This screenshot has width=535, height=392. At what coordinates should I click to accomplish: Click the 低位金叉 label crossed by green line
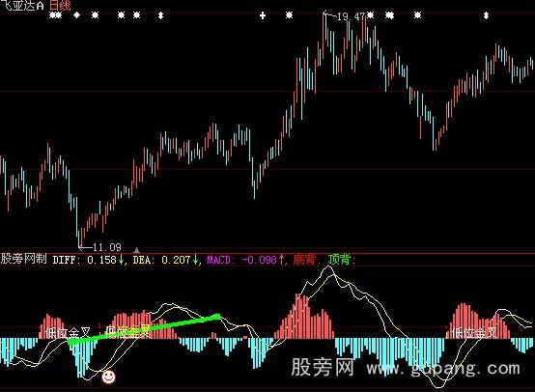pos(127,331)
